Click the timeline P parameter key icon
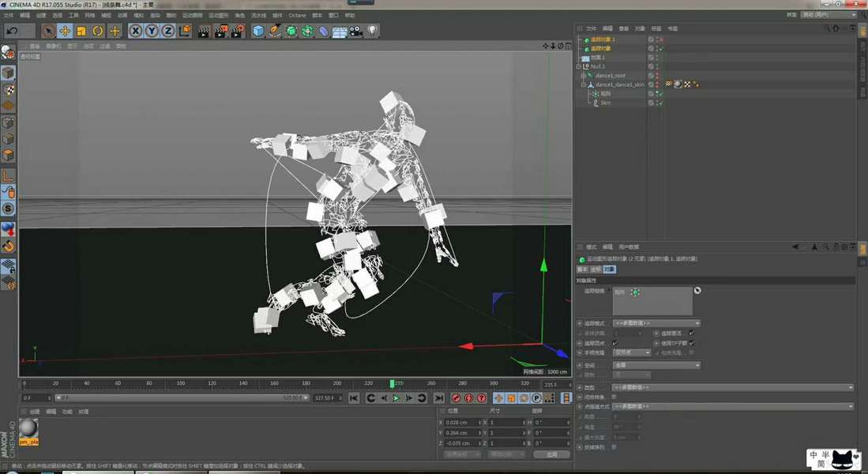868x474 pixels. click(x=536, y=398)
